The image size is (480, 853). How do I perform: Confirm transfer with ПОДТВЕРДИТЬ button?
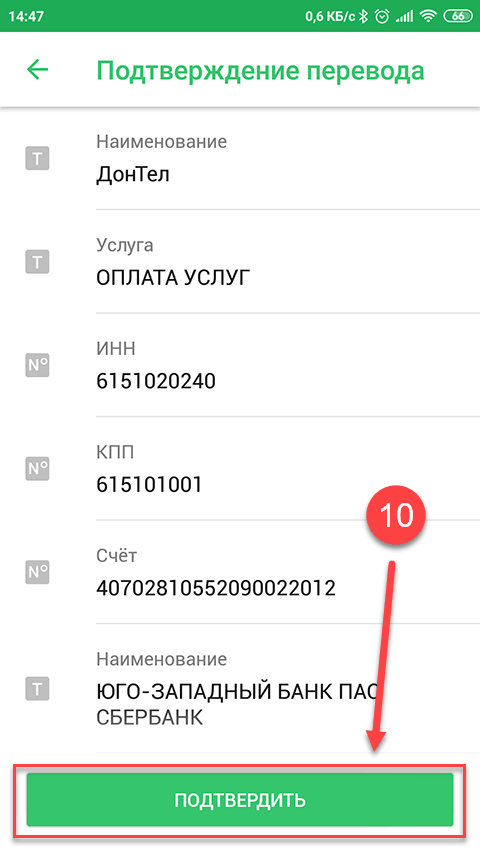click(239, 800)
